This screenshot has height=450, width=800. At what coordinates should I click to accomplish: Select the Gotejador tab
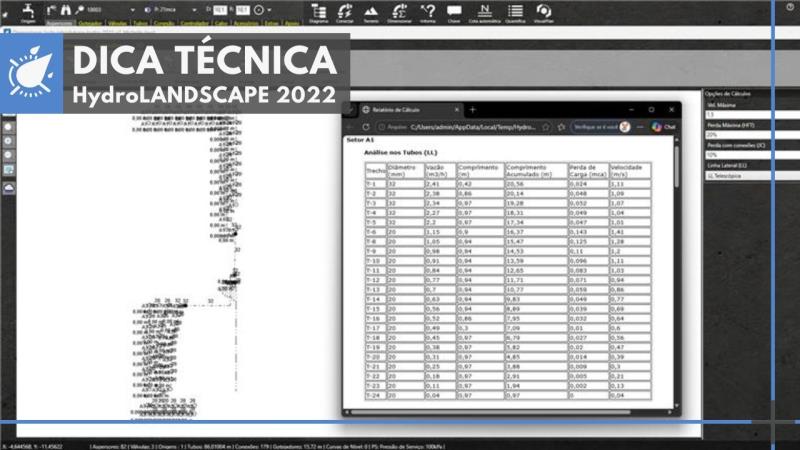tap(90, 23)
